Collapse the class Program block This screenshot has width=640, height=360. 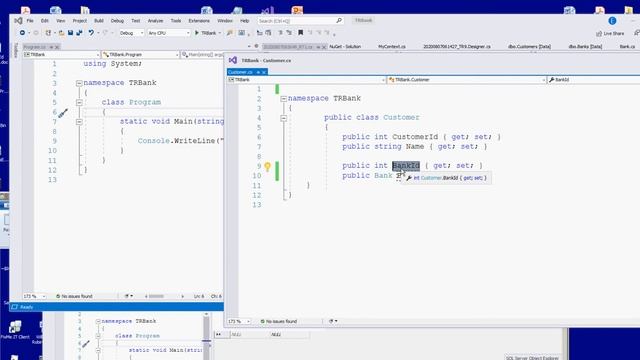click(x=79, y=102)
